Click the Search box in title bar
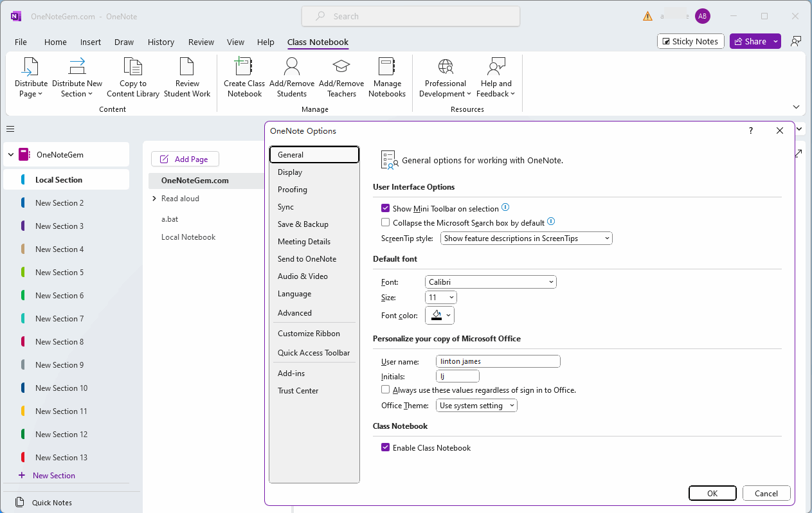812x513 pixels. (x=410, y=16)
